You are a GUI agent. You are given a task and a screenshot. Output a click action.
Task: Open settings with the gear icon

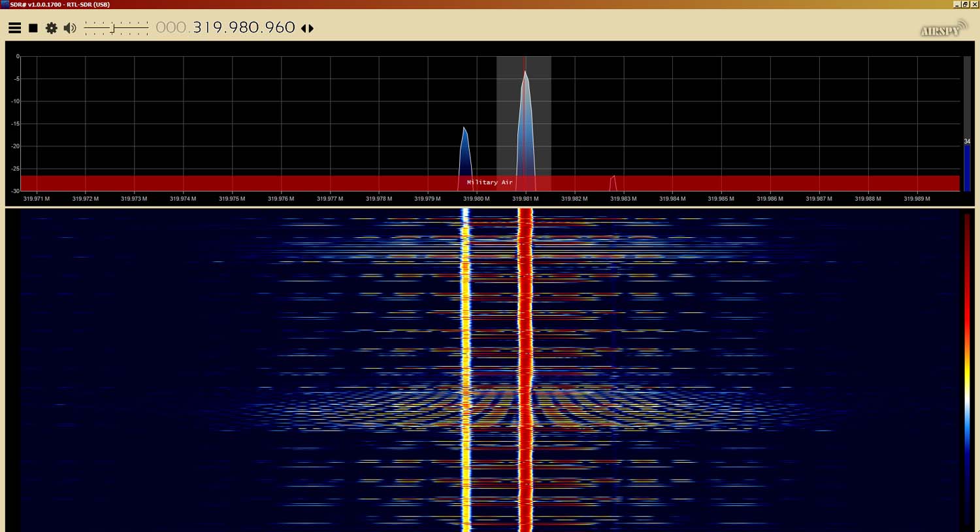click(x=51, y=28)
